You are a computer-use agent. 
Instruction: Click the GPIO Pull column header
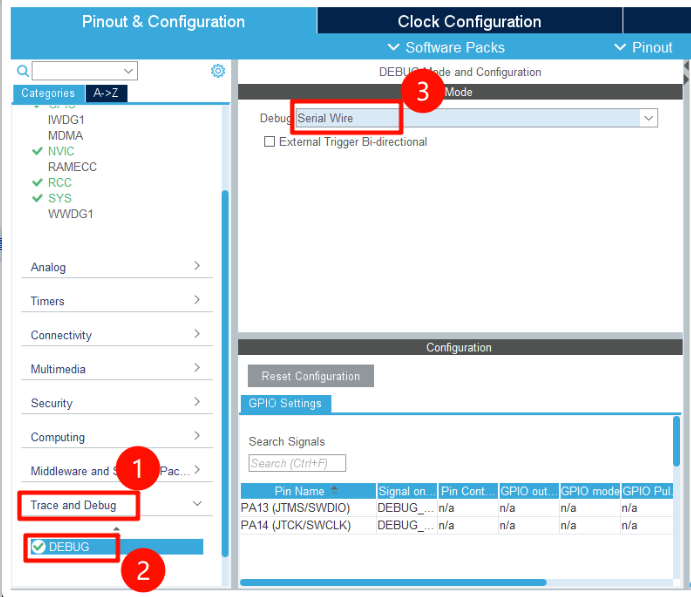647,491
